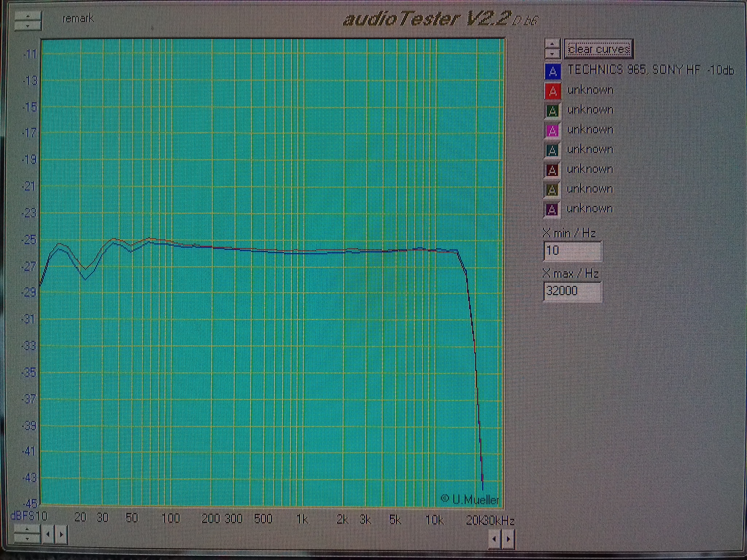Screen dimensions: 747x560
Task: Click the olive curve A icon
Action: (552, 190)
